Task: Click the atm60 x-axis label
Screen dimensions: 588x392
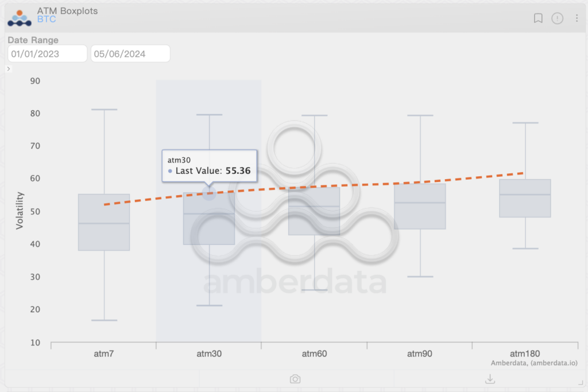Action: (314, 354)
